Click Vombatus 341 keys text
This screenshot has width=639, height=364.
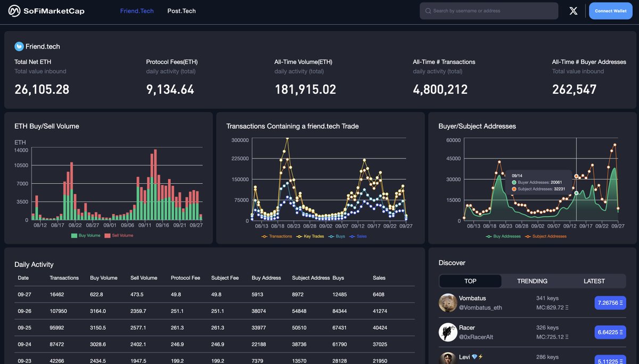(x=547, y=298)
